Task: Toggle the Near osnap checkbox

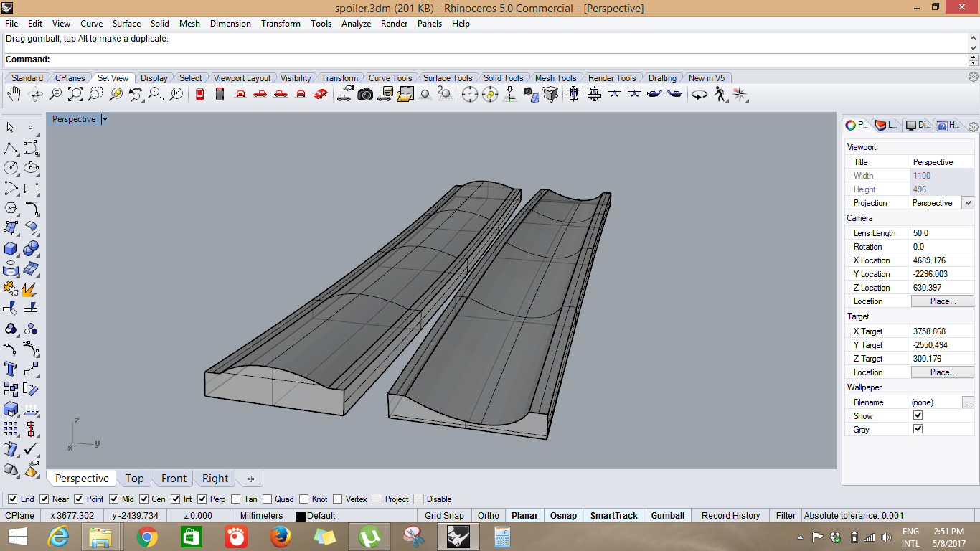Action: (44, 499)
